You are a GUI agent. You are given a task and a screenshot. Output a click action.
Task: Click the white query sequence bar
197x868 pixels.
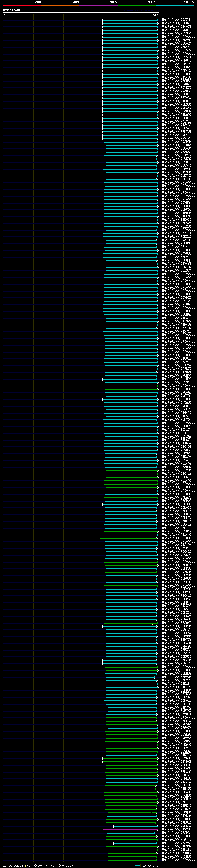[81, 13]
